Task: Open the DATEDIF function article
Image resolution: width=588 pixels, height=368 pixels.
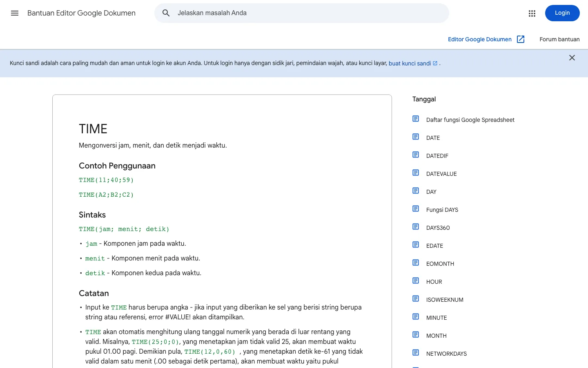Action: (x=437, y=156)
